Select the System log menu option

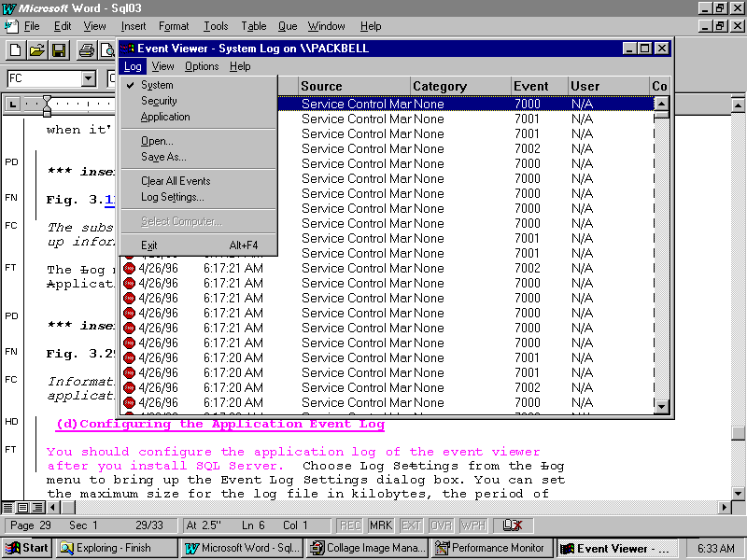157,85
